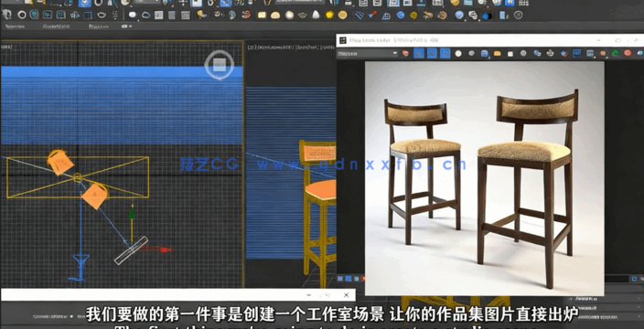Click the blue half-face icon in toolbar
644x329 pixels.
(232, 16)
